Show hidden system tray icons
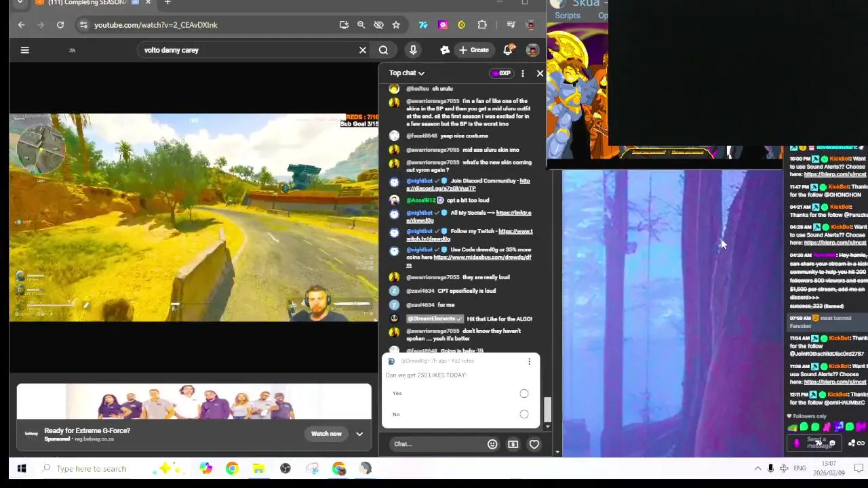This screenshot has width=868, height=488. 757,468
